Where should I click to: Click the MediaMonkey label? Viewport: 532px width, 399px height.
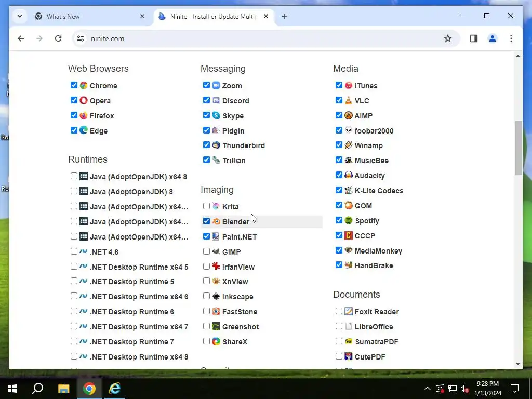click(378, 251)
